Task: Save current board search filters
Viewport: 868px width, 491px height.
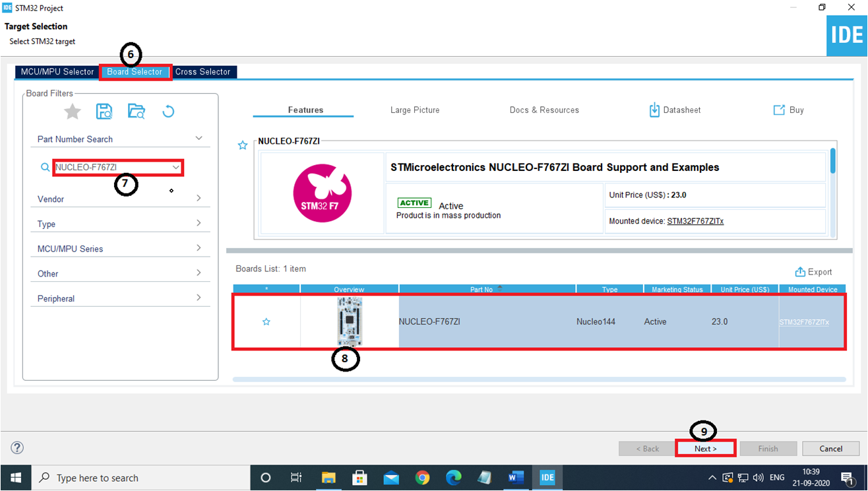Action: point(104,112)
